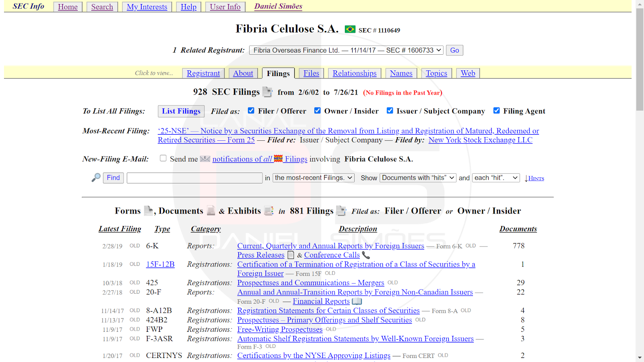Open the User Info tab
This screenshot has width=644, height=362.
point(225,7)
